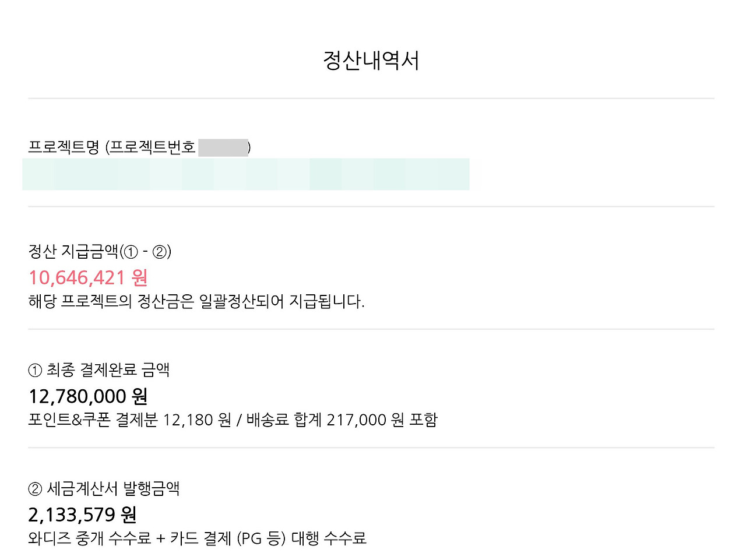Click the ① icon before 최종 결제완료 금액
The height and width of the screenshot is (560, 746).
coord(35,370)
